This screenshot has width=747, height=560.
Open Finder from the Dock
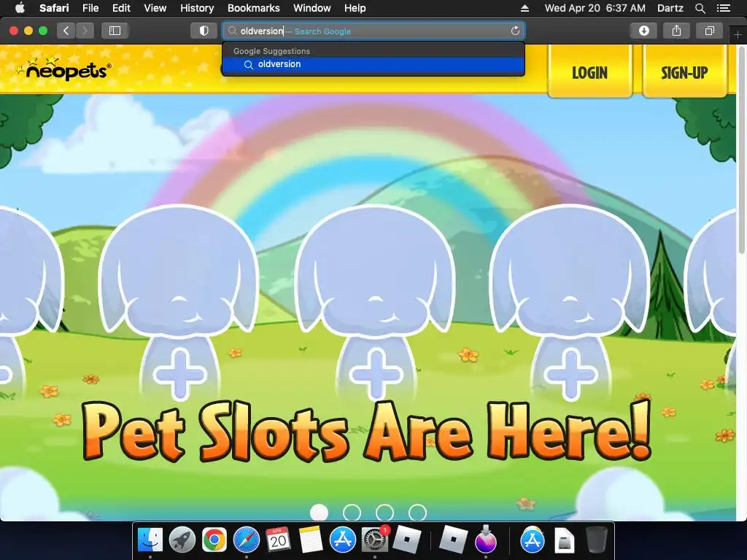(150, 540)
